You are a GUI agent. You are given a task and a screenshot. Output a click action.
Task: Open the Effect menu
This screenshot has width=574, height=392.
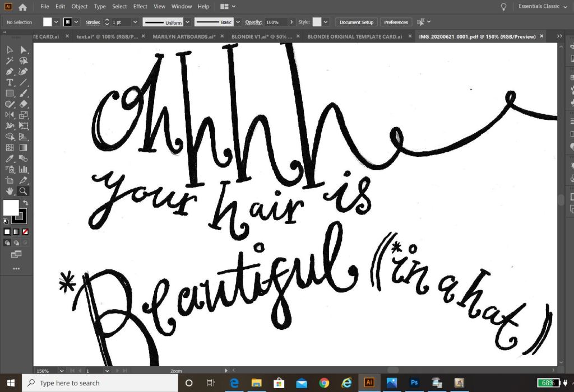coord(140,7)
